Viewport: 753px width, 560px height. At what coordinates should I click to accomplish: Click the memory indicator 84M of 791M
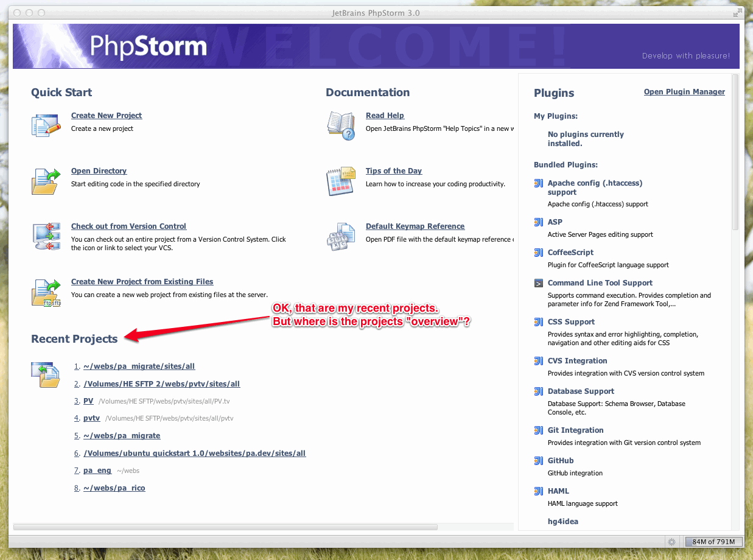click(x=713, y=542)
